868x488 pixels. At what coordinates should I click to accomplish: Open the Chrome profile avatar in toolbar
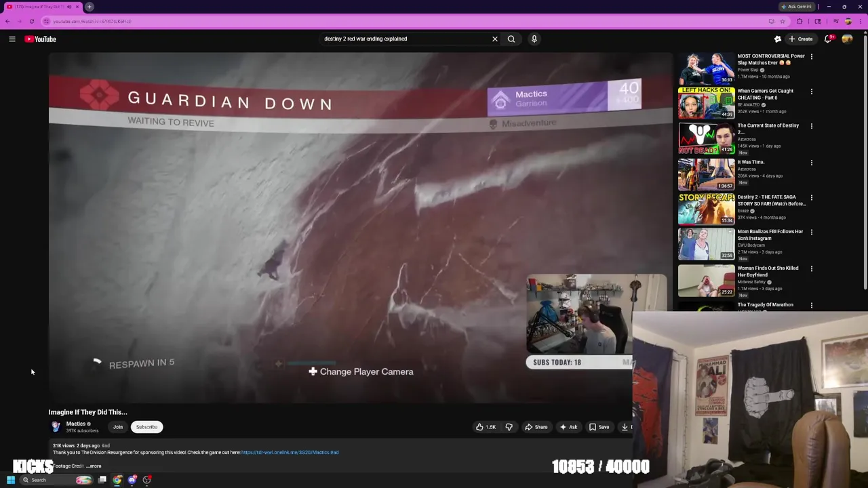point(848,21)
